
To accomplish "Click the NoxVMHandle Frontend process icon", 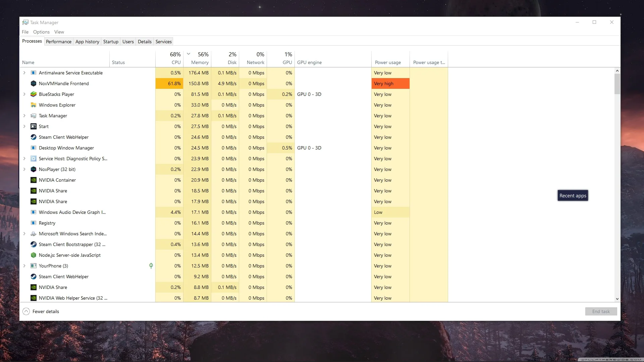I will pyautogui.click(x=34, y=83).
